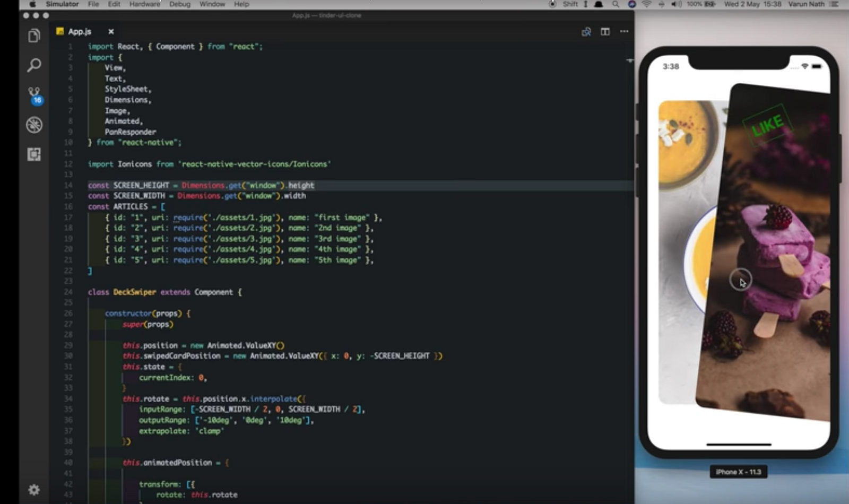Click the find-in-file icon left of split editor
This screenshot has height=504, width=849.
[586, 32]
